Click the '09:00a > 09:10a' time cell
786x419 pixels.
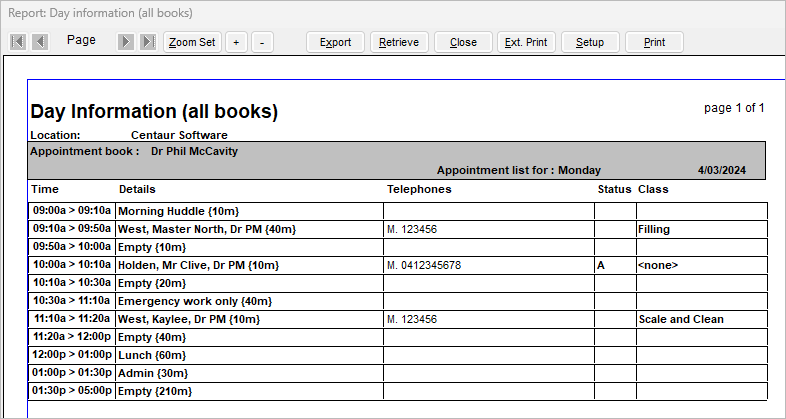tap(72, 211)
